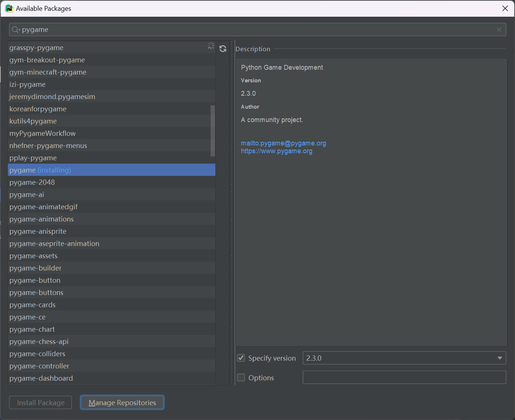Select the pygame-ce package

pyautogui.click(x=112, y=317)
